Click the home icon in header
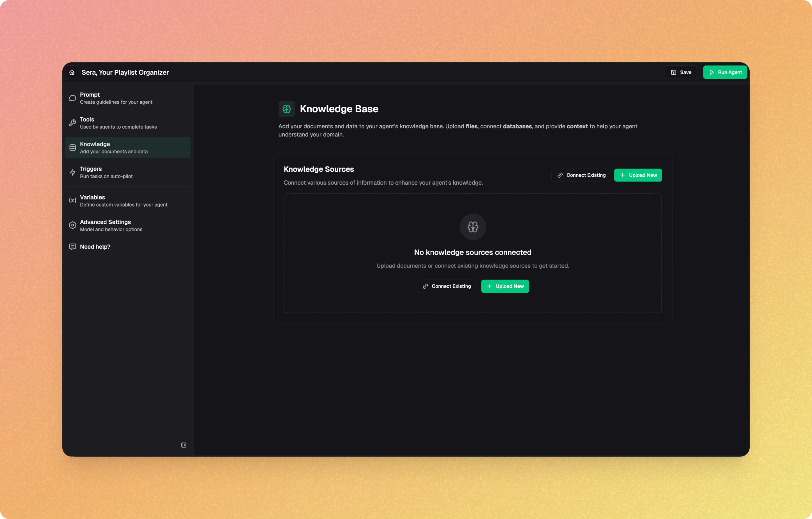The image size is (812, 519). pyautogui.click(x=72, y=72)
